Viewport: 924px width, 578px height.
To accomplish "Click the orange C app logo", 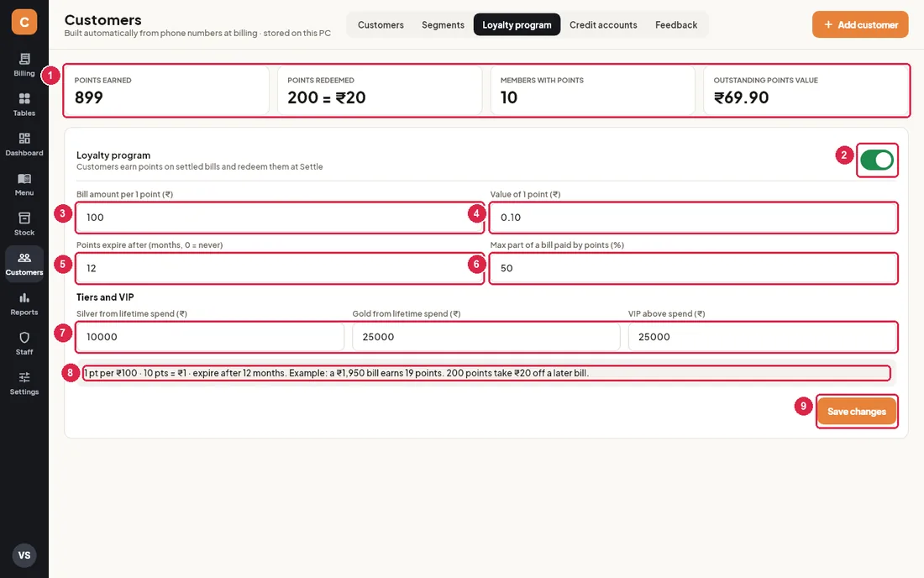I will pyautogui.click(x=24, y=22).
